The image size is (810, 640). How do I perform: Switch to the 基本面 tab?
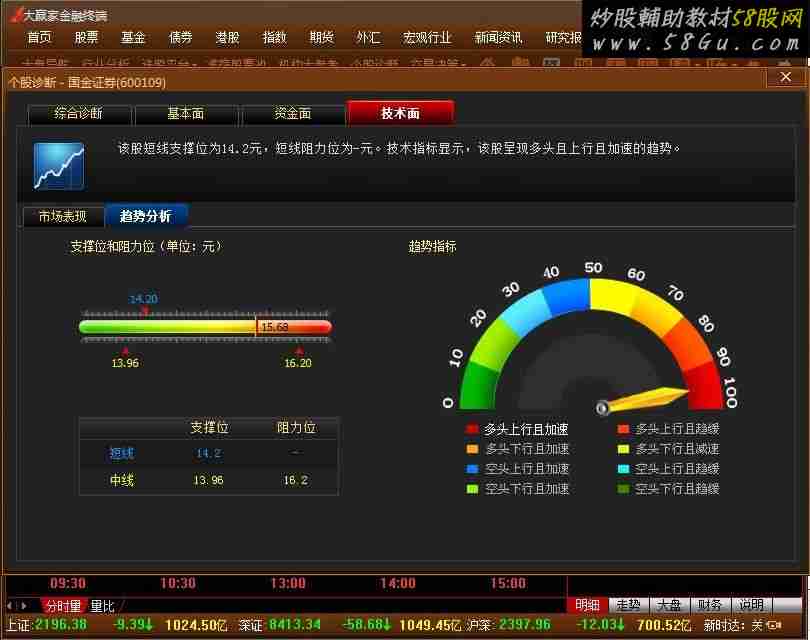pos(186,114)
